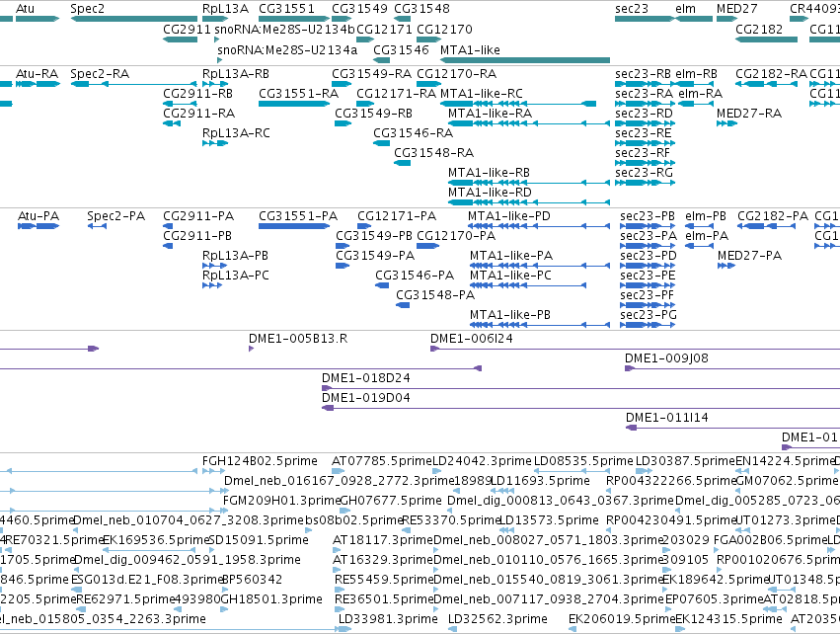The image size is (840, 634).
Task: Select transcript RpL13A-RB
Action: point(236,73)
